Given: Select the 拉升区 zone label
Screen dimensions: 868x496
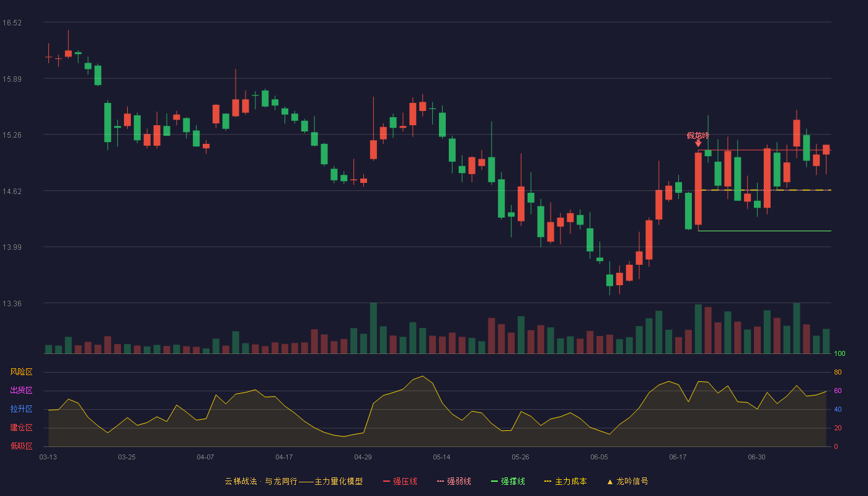Looking at the screenshot, I should pyautogui.click(x=21, y=409).
